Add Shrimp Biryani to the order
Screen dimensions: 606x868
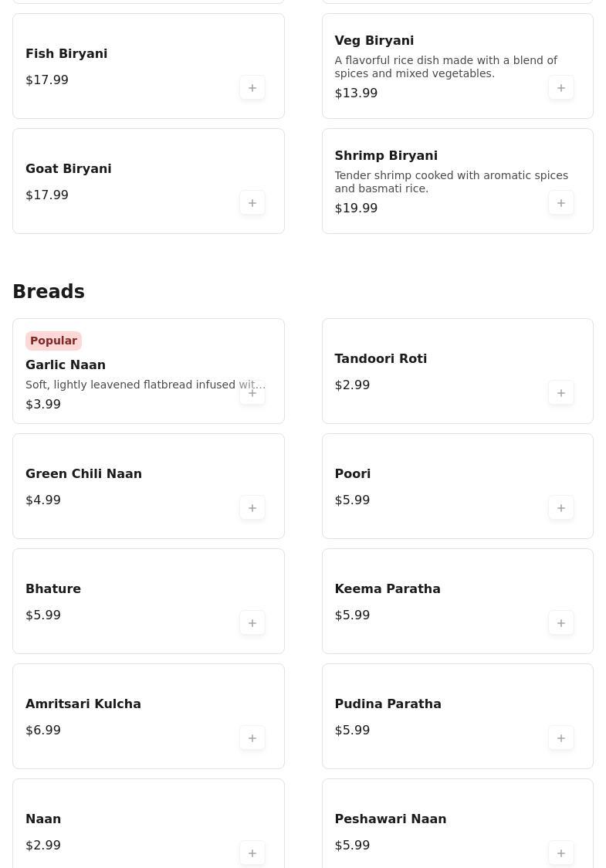pyautogui.click(x=561, y=203)
